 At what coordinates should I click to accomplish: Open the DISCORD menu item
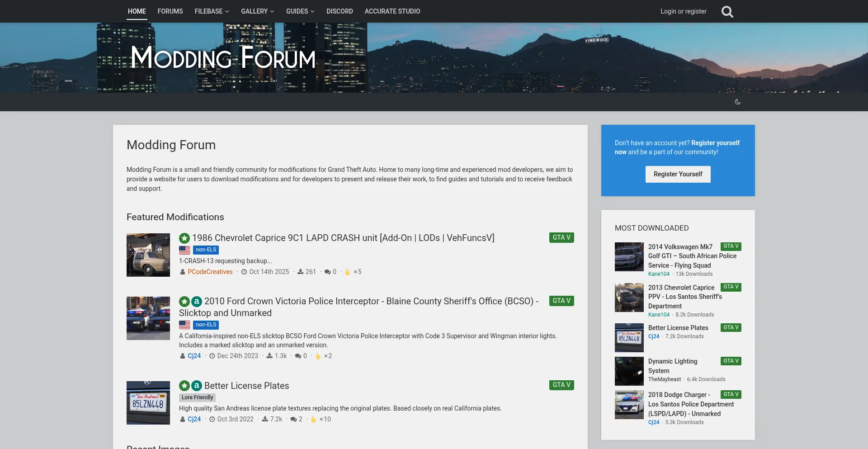[x=340, y=11]
